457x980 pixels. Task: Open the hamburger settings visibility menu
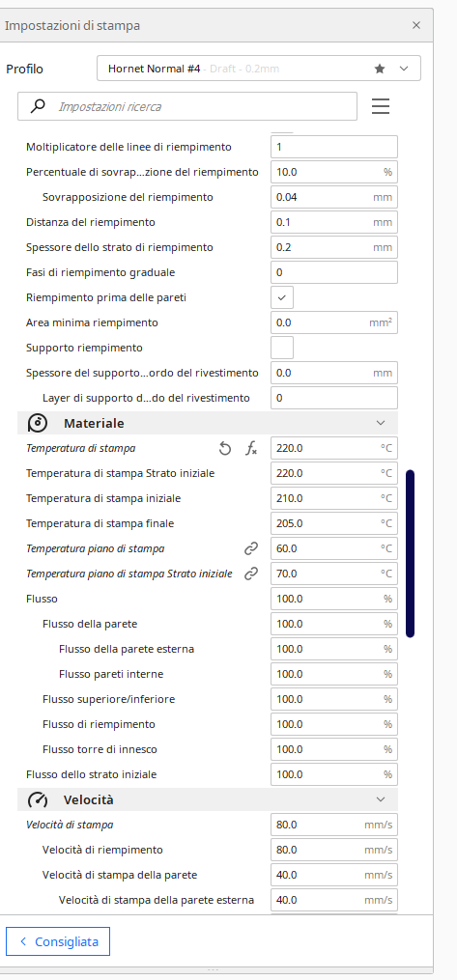(x=381, y=106)
